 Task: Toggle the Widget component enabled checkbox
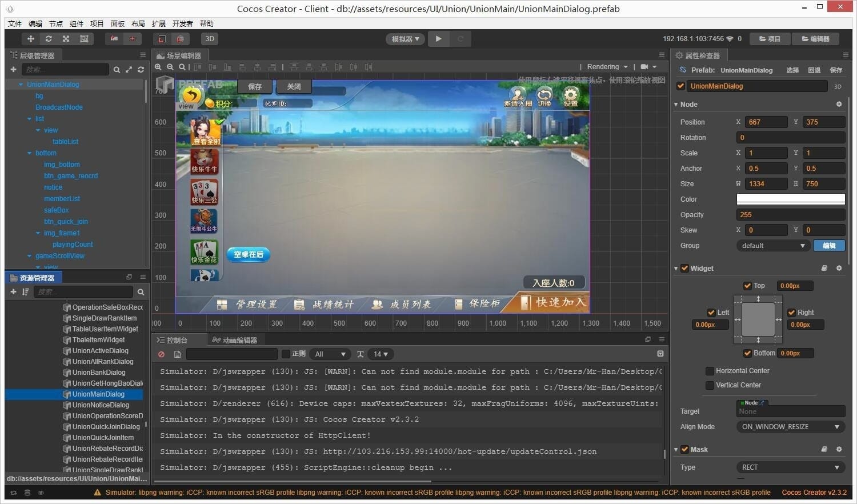[x=684, y=269]
